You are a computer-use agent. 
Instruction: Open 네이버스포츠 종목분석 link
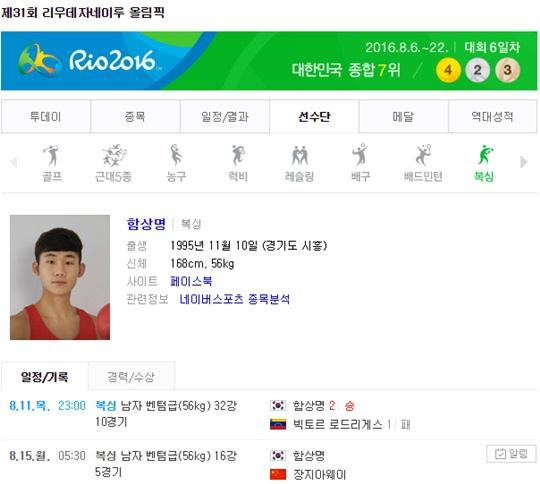(x=235, y=299)
